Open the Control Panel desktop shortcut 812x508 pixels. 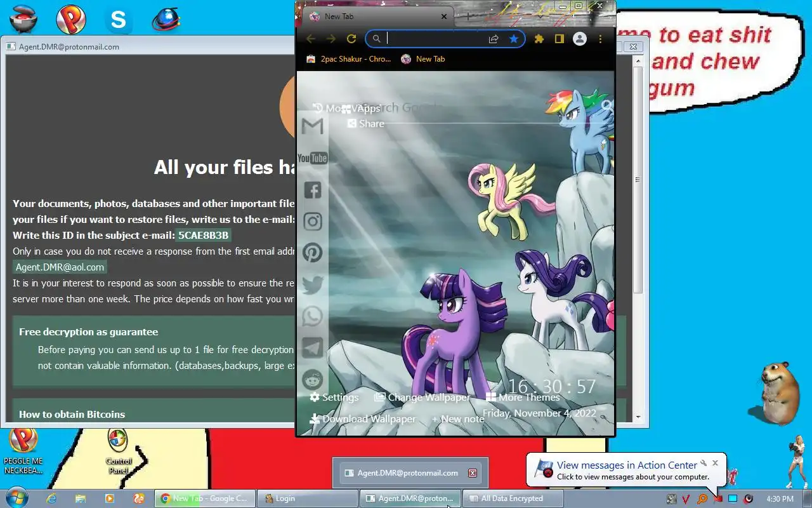click(x=118, y=451)
